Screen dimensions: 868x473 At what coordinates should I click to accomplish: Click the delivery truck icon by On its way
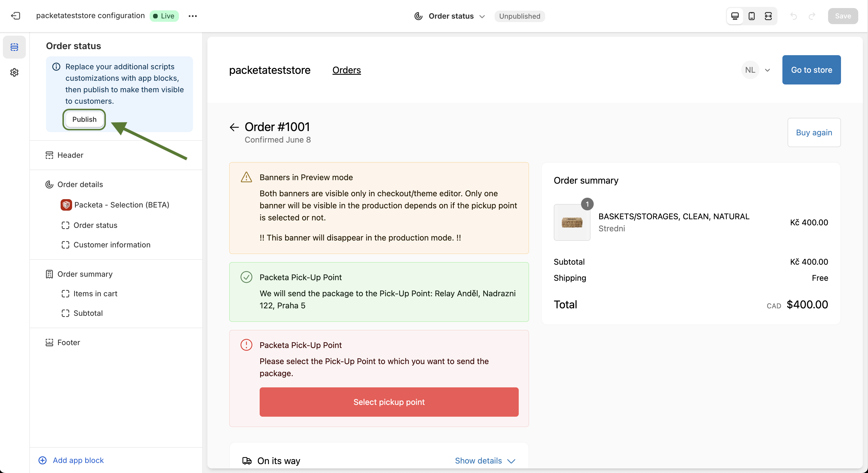(x=247, y=461)
